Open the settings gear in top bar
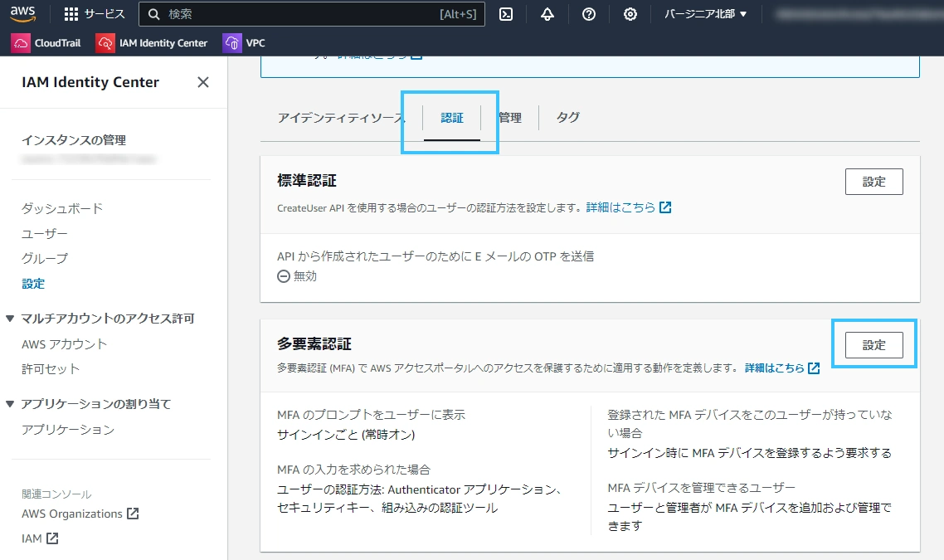 (630, 14)
